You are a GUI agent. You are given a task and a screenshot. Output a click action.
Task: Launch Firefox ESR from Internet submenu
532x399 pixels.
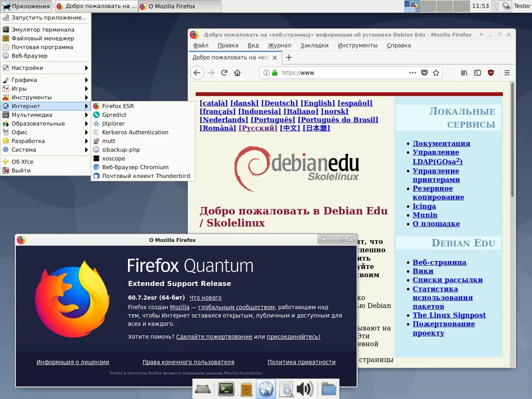click(143, 106)
